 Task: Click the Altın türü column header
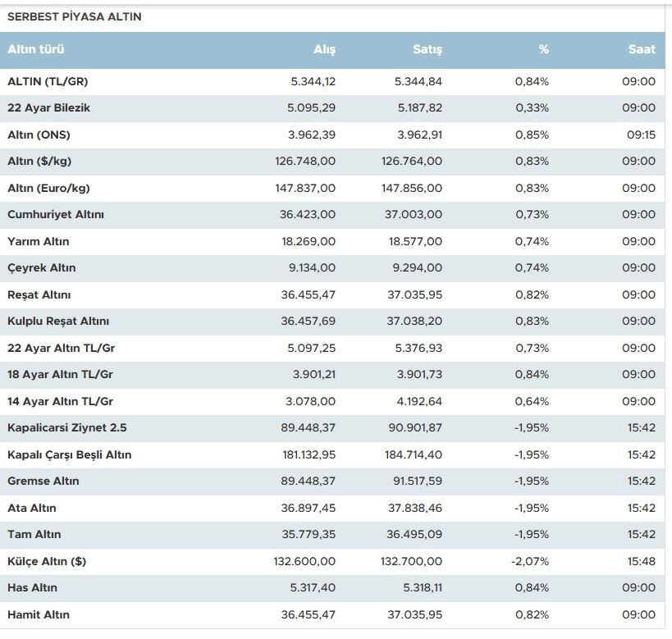36,49
